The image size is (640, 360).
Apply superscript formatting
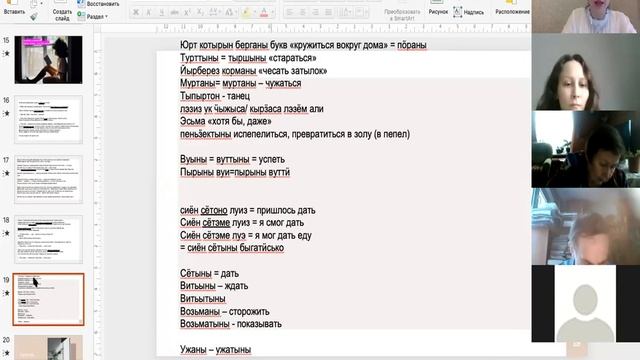(x=187, y=13)
